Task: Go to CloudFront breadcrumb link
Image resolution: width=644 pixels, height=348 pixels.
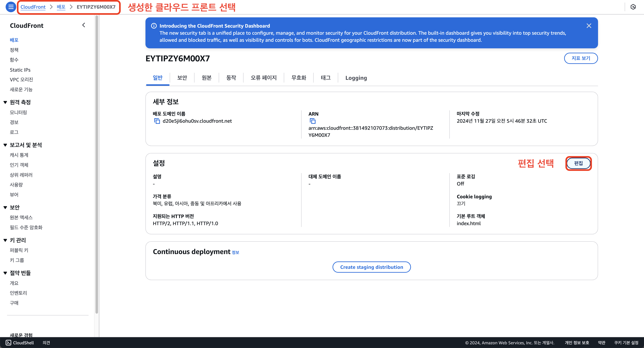Action: click(x=33, y=7)
